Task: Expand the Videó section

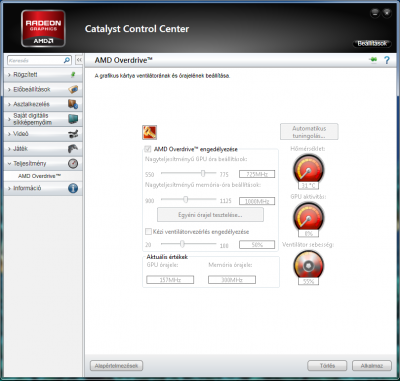Action: pos(44,134)
